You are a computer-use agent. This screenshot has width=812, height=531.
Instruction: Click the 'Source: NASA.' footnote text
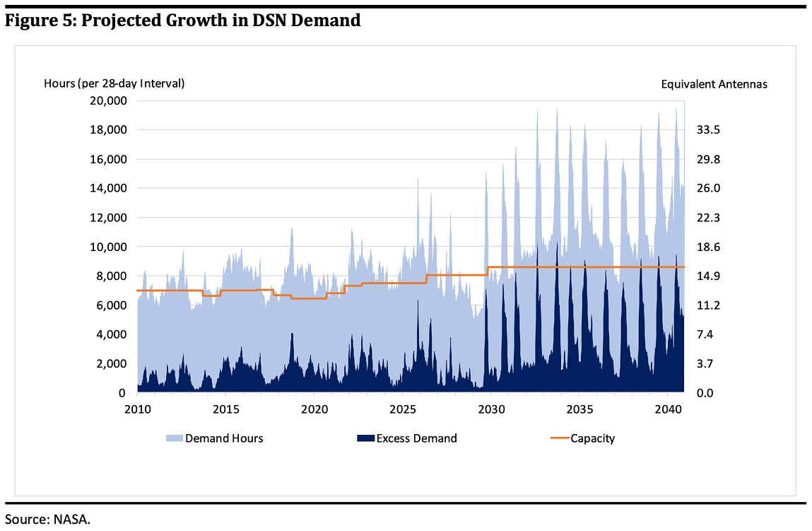(48, 520)
